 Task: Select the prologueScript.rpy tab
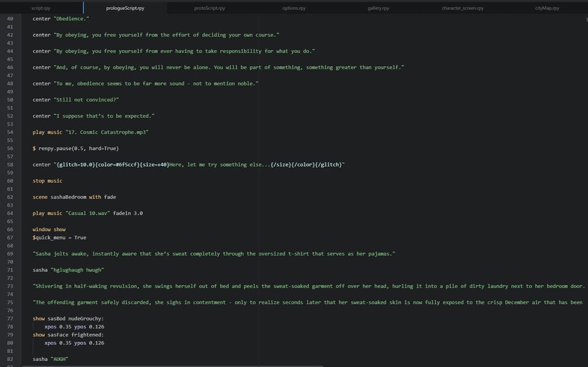point(125,9)
